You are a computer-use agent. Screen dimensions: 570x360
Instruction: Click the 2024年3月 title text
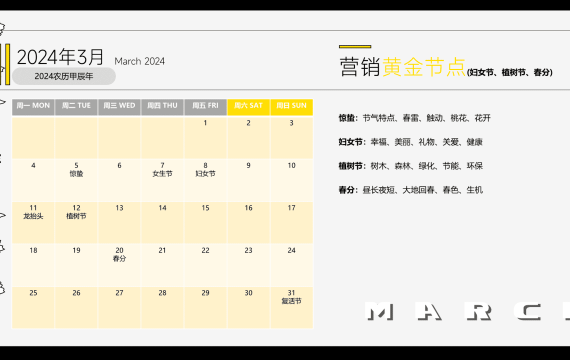pos(60,57)
